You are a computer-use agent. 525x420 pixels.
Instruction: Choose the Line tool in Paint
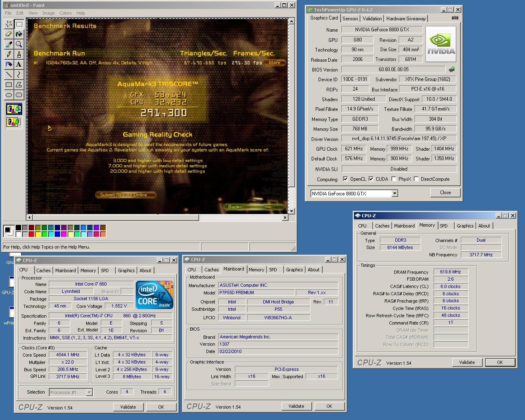pyautogui.click(x=9, y=75)
